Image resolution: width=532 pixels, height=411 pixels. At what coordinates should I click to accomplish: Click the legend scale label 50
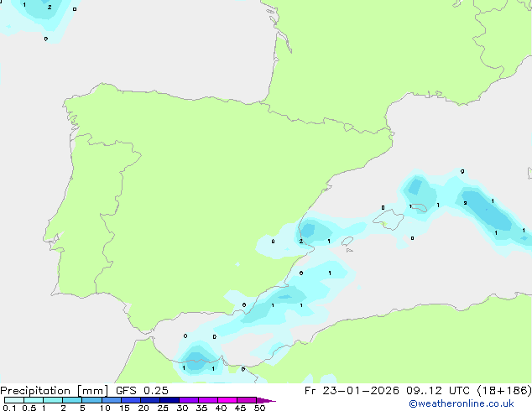(x=259, y=408)
